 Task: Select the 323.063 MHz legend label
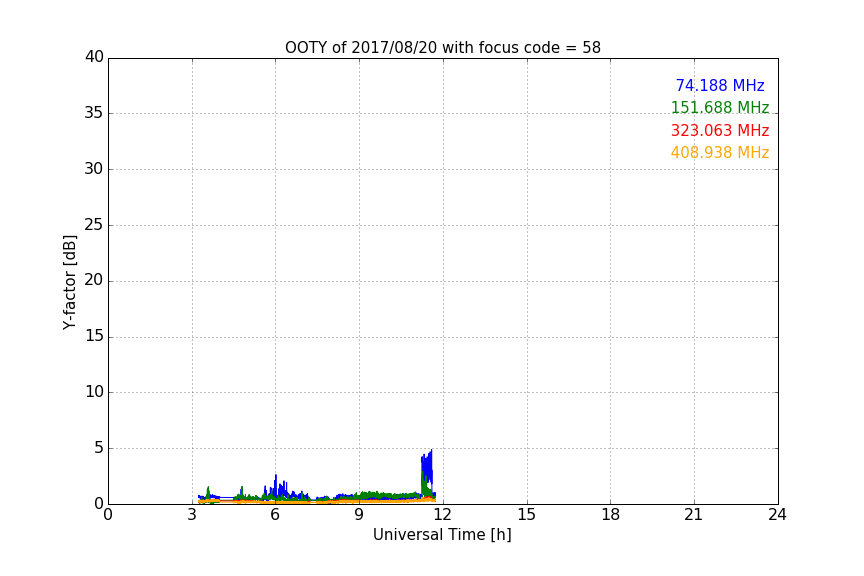(720, 131)
